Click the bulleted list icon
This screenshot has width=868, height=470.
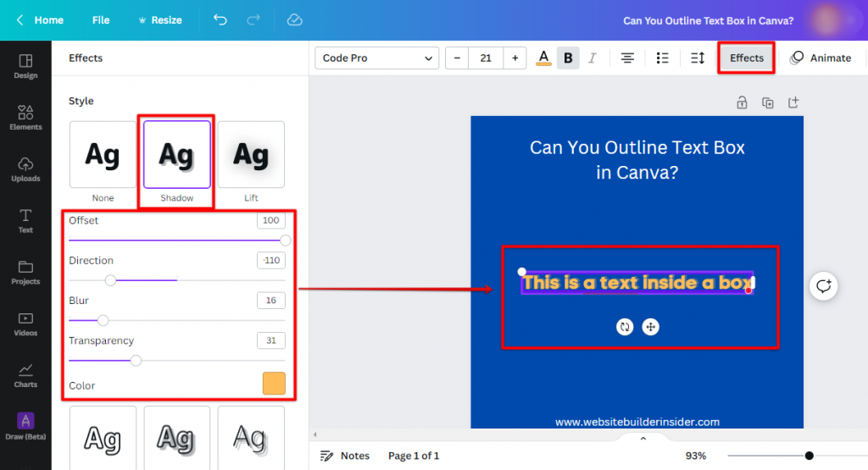(663, 58)
